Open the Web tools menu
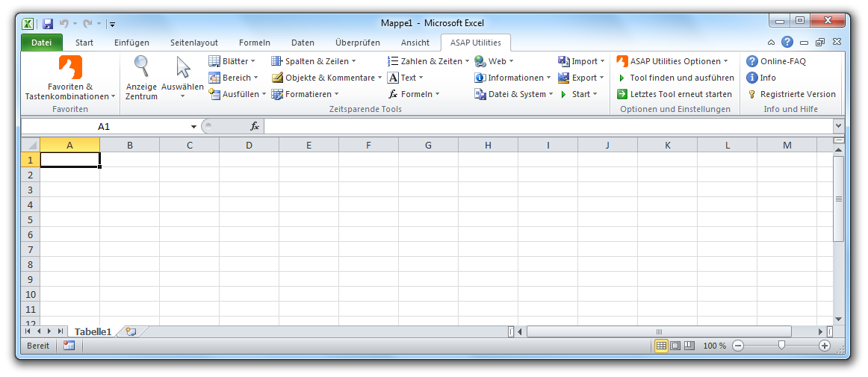Viewport: 868px width, 377px height. [494, 61]
